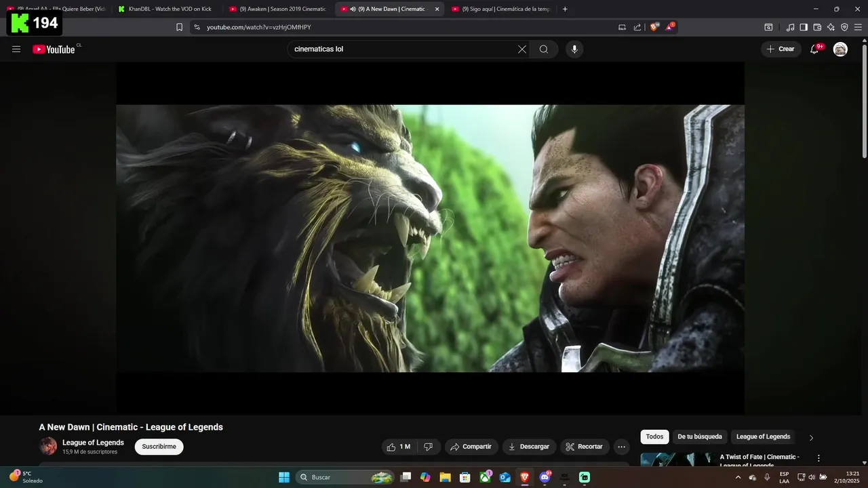This screenshot has height=488, width=868.
Task: Select the De tu búsqueda chip
Action: 700,436
